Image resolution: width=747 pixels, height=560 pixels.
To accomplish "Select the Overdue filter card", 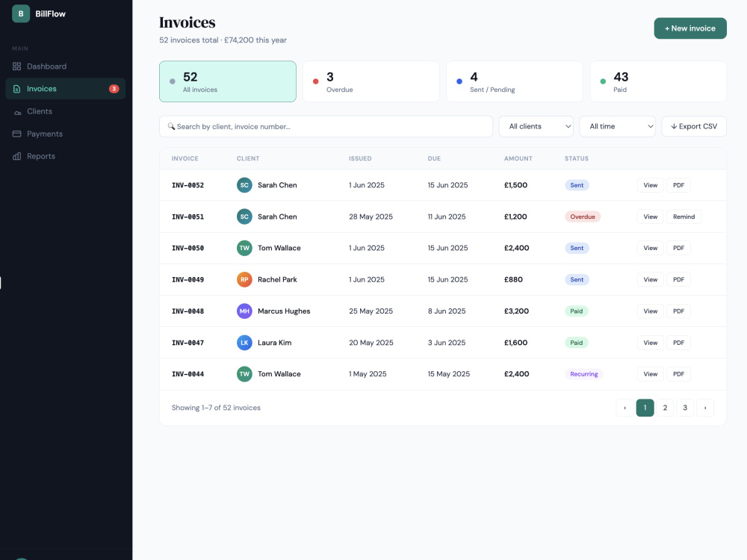I will pos(371,81).
